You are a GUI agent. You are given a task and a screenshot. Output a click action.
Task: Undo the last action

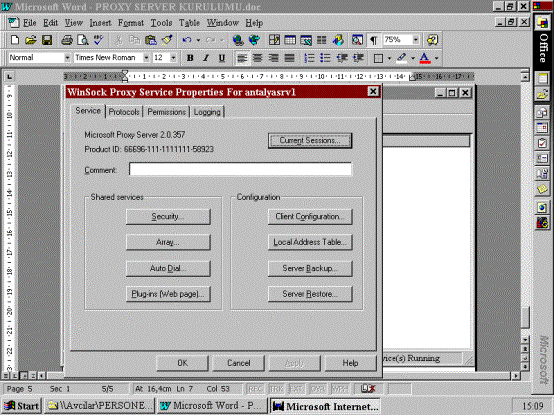point(187,40)
